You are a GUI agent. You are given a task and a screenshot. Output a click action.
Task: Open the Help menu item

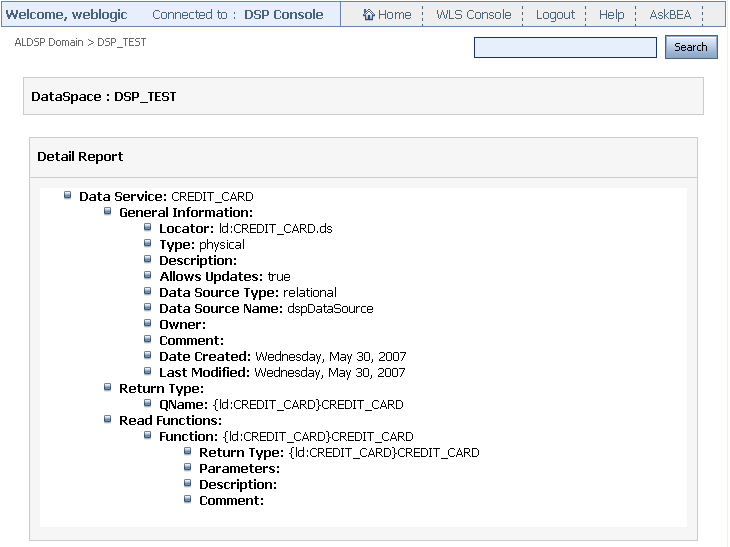pyautogui.click(x=611, y=15)
